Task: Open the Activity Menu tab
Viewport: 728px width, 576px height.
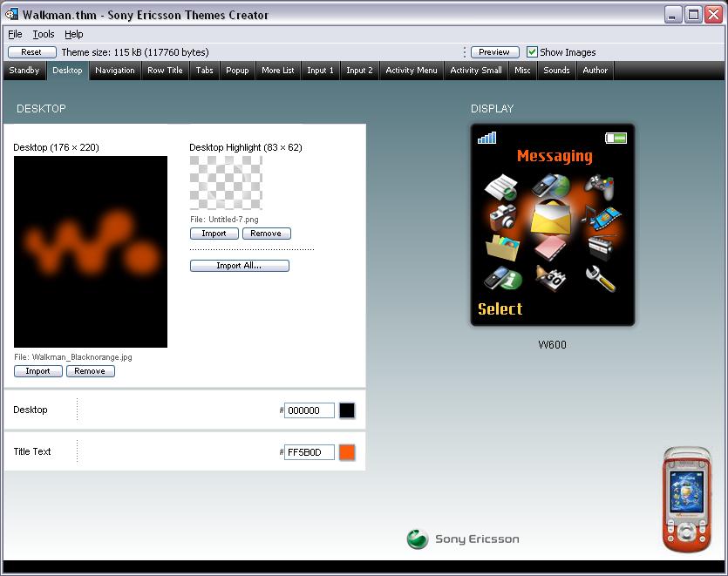Action: [x=412, y=70]
